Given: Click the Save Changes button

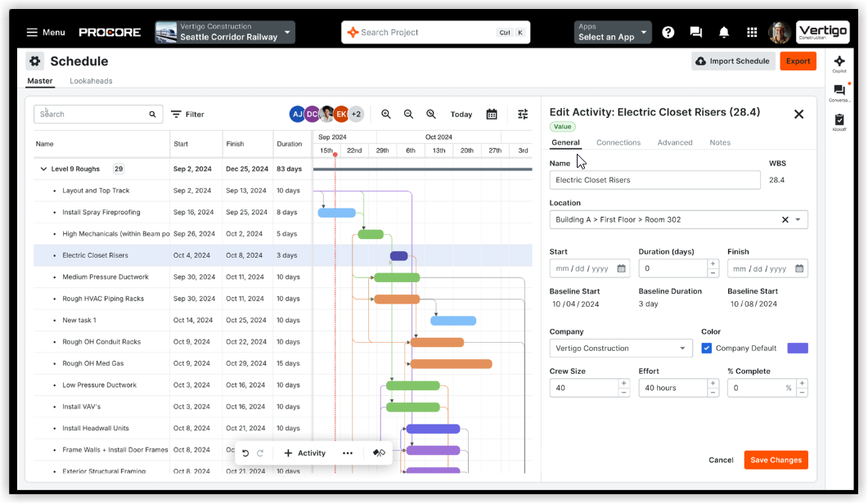Looking at the screenshot, I should (776, 460).
